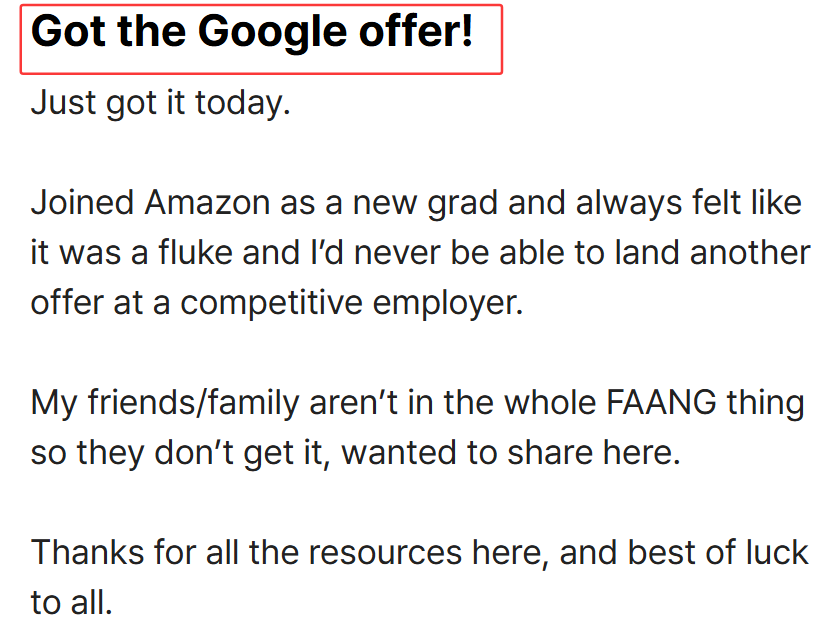Click the word 'friends/family' in the third paragraph
This screenshot has height=640, width=835.
pyautogui.click(x=194, y=403)
